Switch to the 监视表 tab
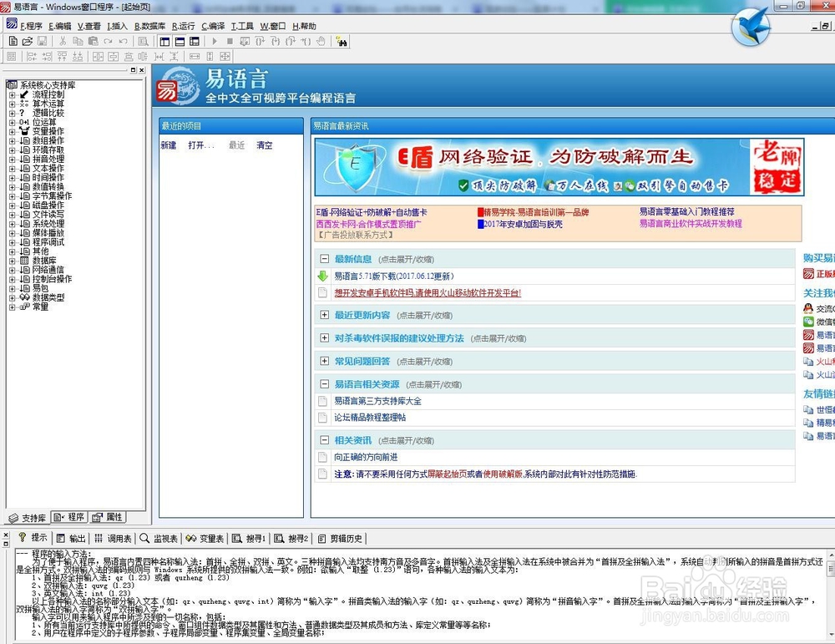This screenshot has width=835, height=644. point(159,539)
